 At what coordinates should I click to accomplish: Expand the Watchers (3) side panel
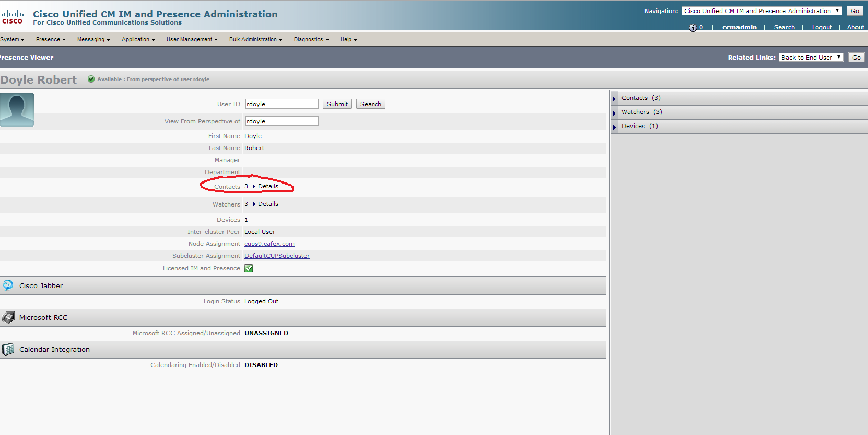(x=739, y=112)
